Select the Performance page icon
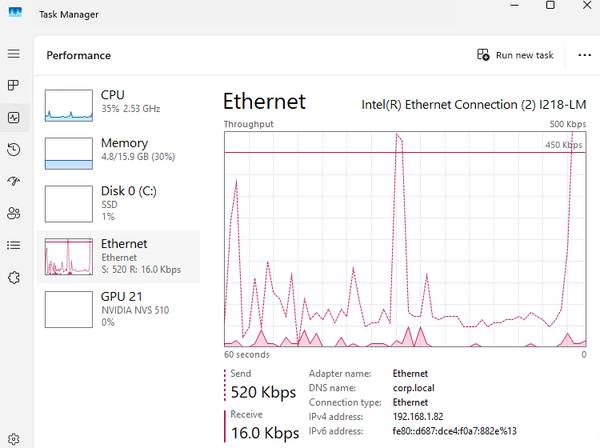Screen dimensions: 600x448 coord(14,117)
